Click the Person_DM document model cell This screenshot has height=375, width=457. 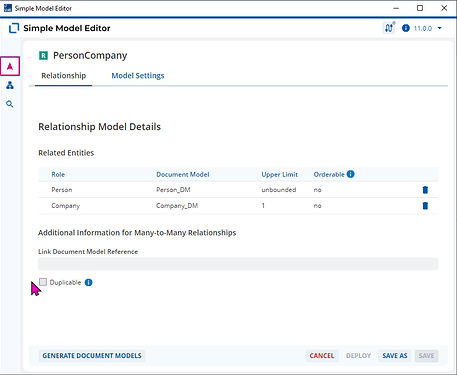(173, 190)
